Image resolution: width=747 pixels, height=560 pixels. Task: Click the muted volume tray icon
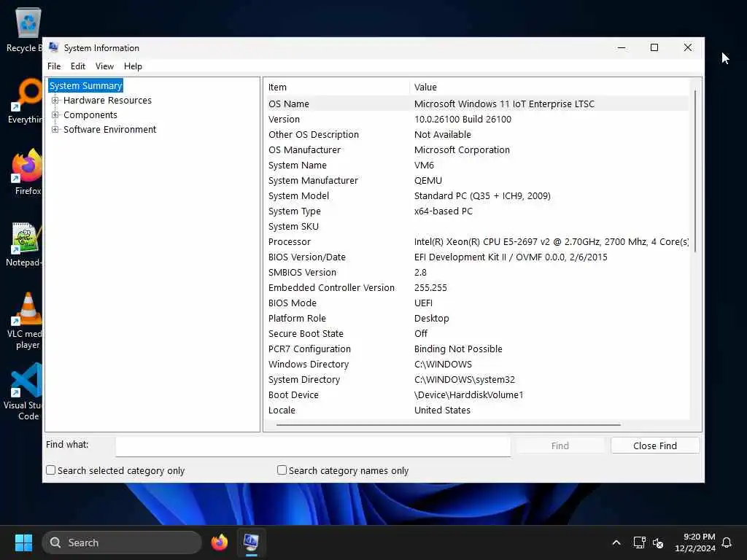[x=658, y=542]
